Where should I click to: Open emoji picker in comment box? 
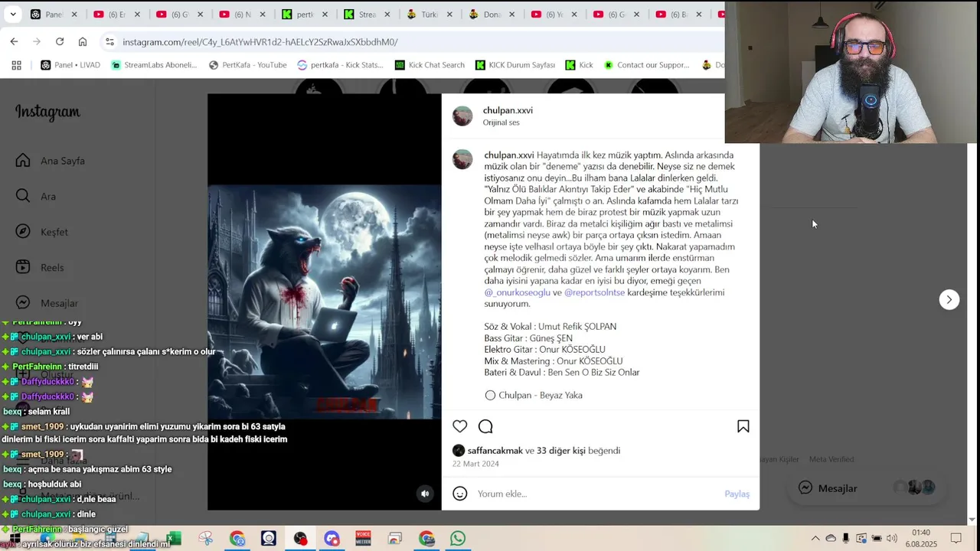coord(459,494)
